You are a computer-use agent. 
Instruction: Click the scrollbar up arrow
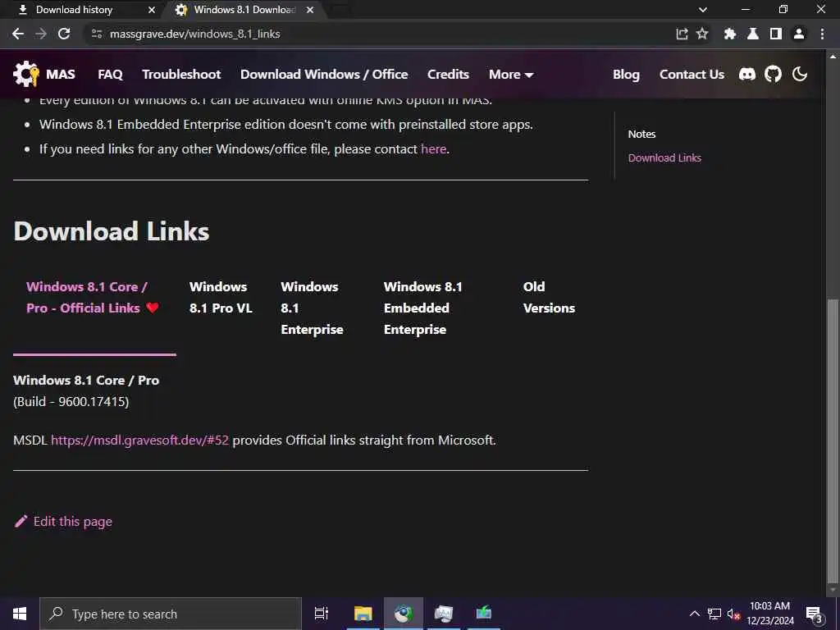click(x=832, y=55)
